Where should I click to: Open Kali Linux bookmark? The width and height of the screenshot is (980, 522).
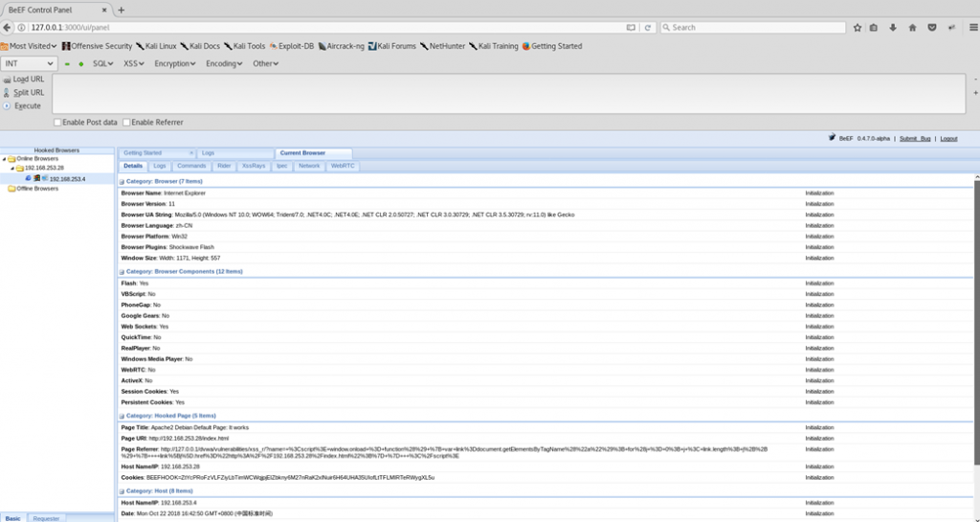157,46
